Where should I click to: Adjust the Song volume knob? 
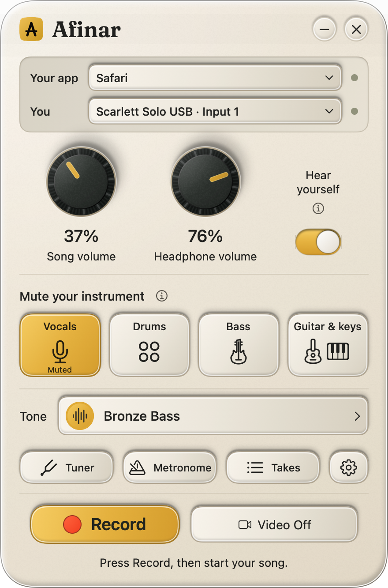click(81, 181)
